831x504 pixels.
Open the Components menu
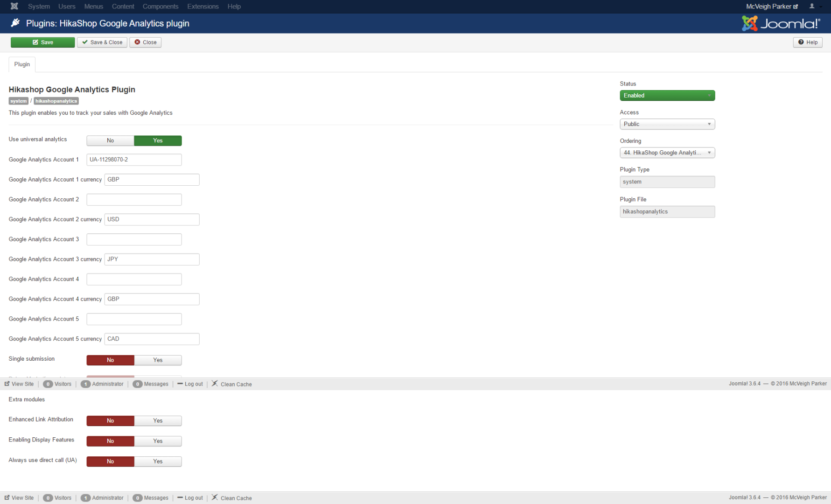click(161, 7)
